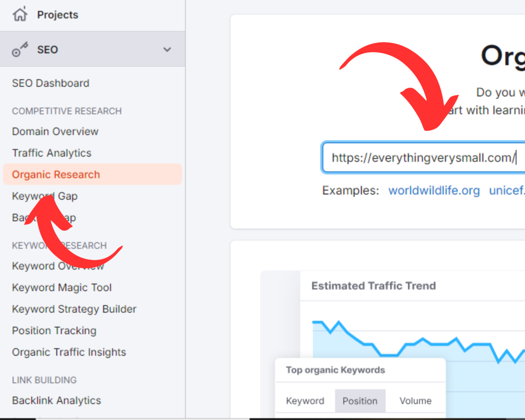Image resolution: width=525 pixels, height=420 pixels.
Task: Select the Keyword column header
Action: coord(305,401)
